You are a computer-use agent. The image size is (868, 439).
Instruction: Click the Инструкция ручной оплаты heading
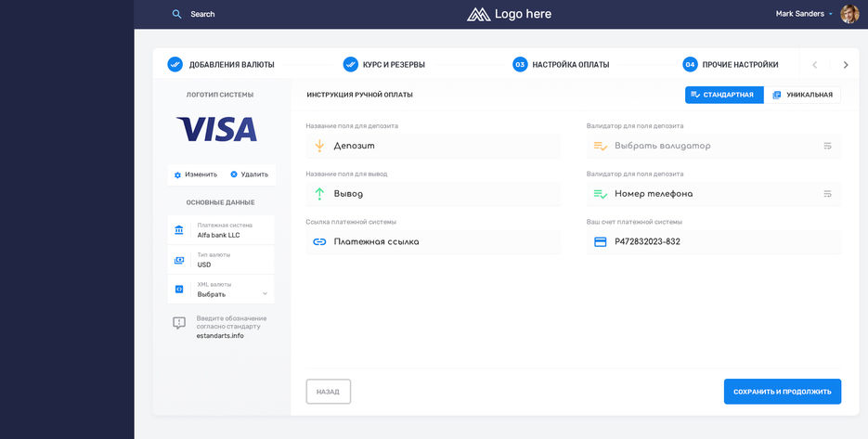360,95
